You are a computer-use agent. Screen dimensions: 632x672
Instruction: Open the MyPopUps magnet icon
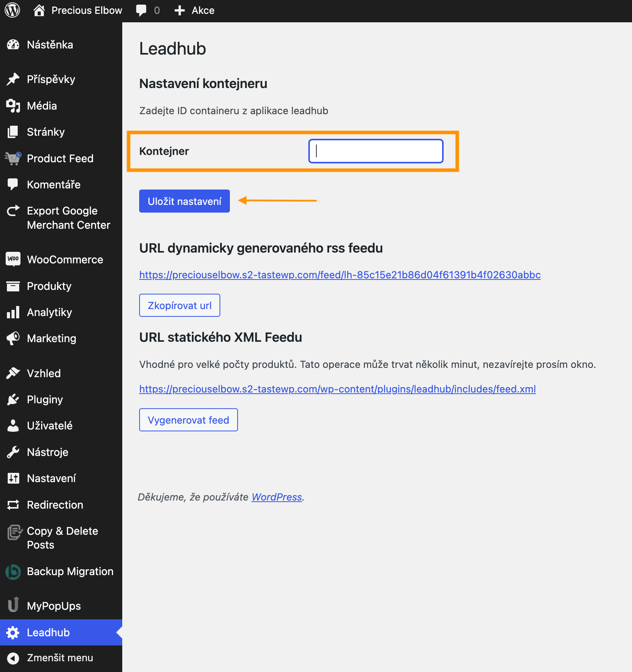pyautogui.click(x=13, y=604)
